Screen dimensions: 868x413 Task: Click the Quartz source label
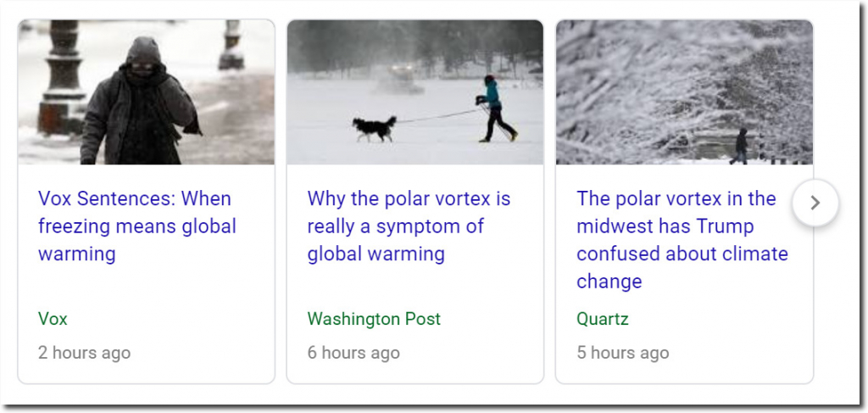[x=603, y=319]
